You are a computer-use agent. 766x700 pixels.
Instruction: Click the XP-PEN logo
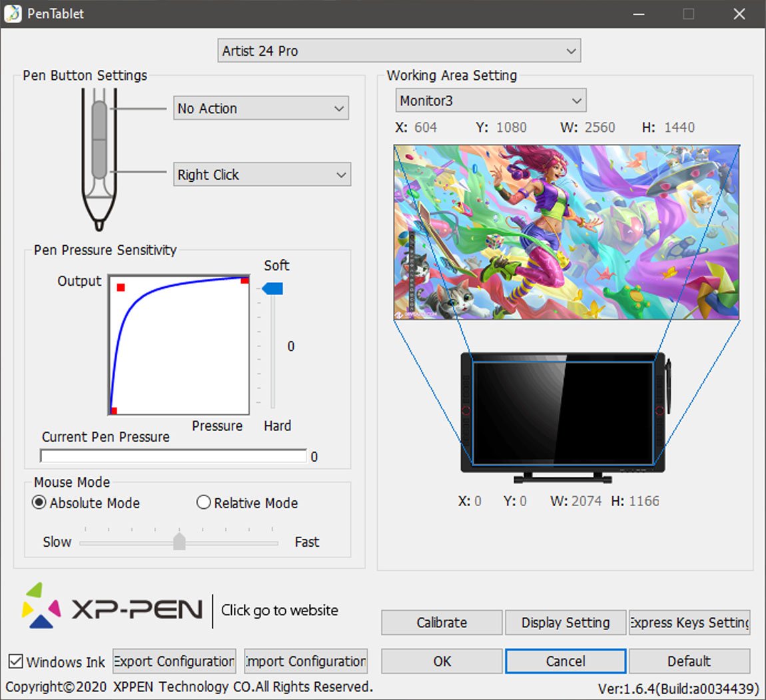coord(112,606)
